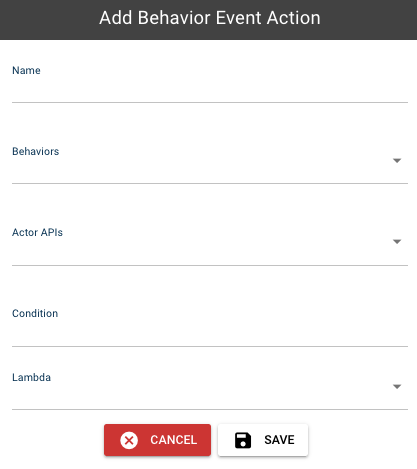Screen dimensions: 417x469
Task: Click the red circled X cancel icon
Action: tap(129, 440)
